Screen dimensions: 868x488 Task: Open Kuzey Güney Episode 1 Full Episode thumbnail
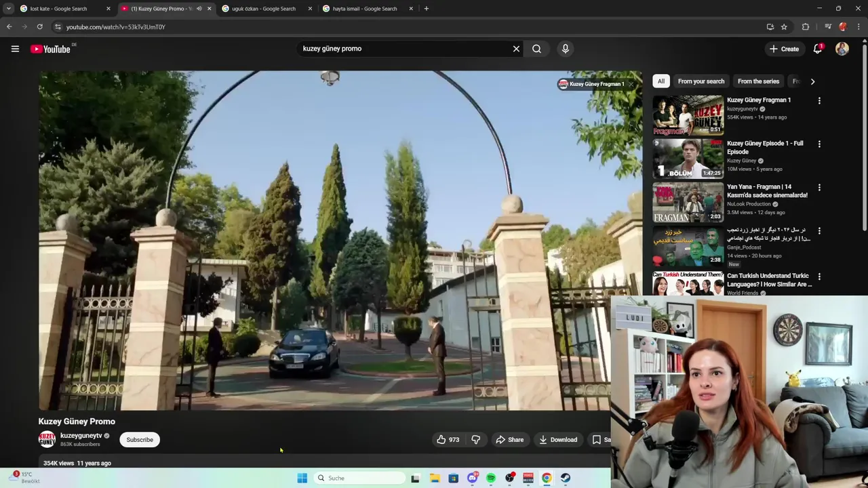click(x=688, y=159)
